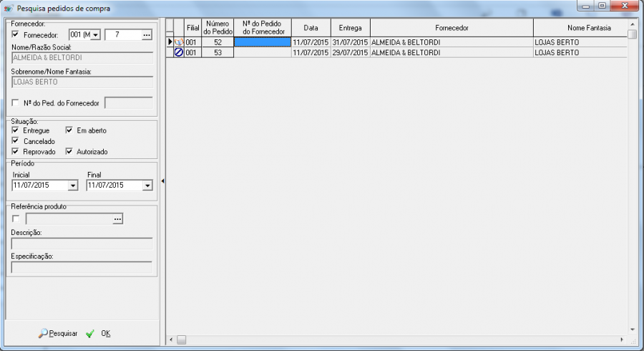This screenshot has width=644, height=351.
Task: Click the horizontal scrollbar thumb
Action: click(x=181, y=339)
